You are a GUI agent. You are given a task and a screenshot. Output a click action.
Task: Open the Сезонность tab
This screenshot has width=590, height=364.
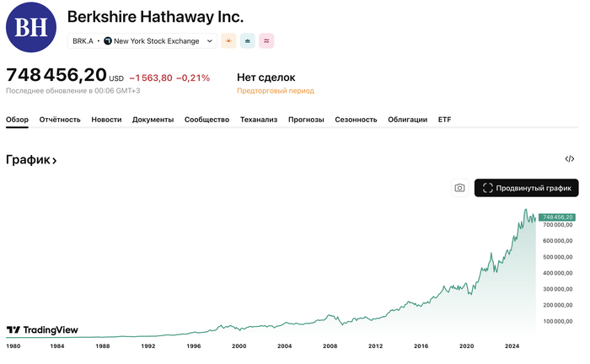356,120
